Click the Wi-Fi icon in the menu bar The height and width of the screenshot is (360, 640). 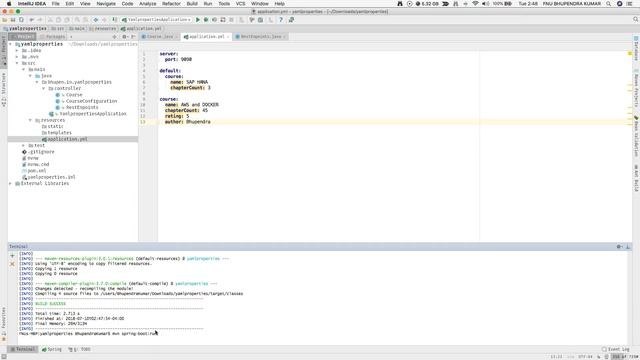click(x=475, y=3)
